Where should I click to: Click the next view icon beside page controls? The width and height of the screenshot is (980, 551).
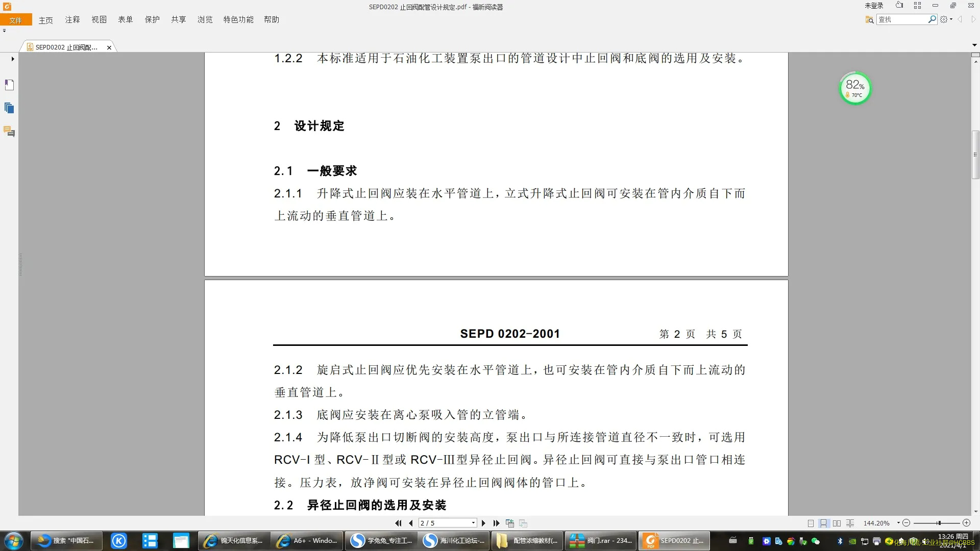coord(523,523)
